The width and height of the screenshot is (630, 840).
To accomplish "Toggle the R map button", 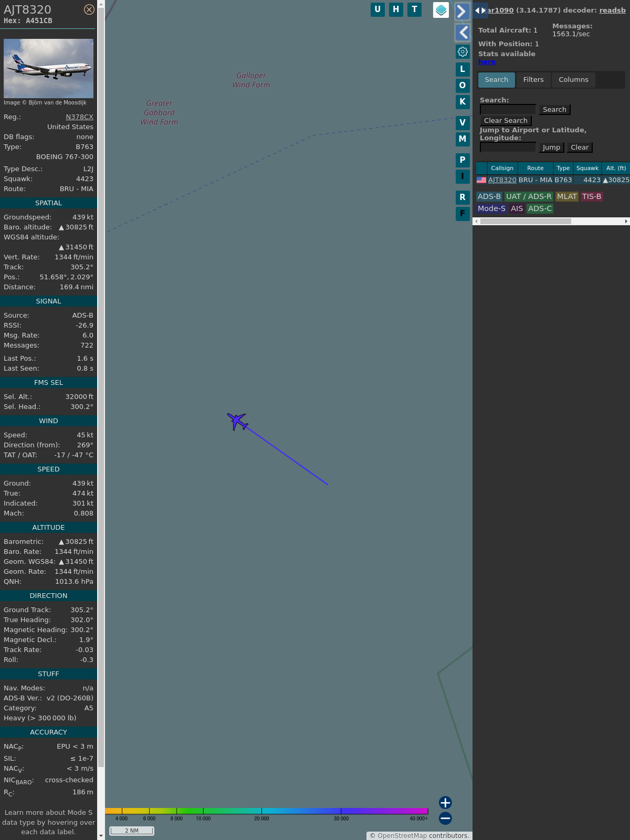I will [463, 197].
